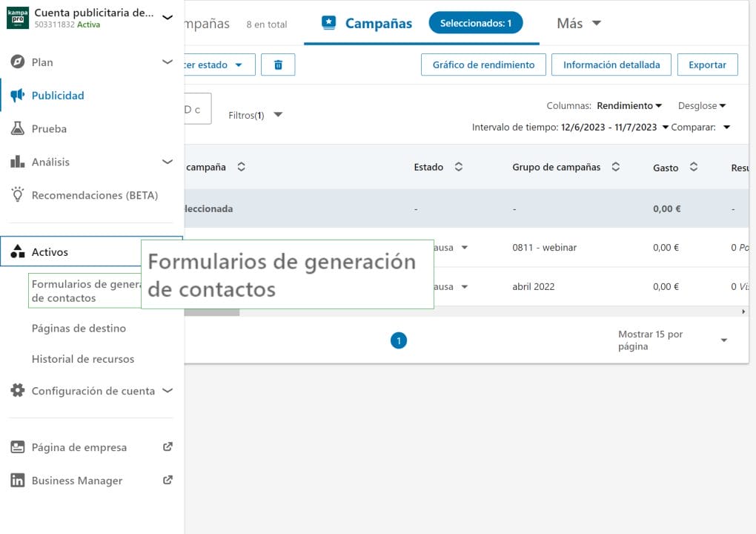Screen dimensions: 756x534
Task: Click the Análisis bar chart icon
Action: click(18, 162)
